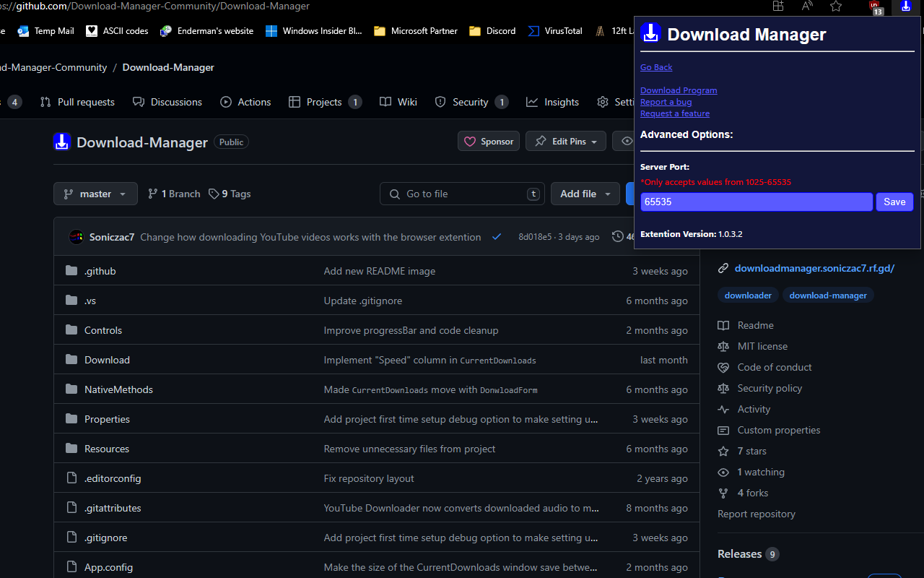
Task: Open the Security policy link
Action: click(x=770, y=389)
